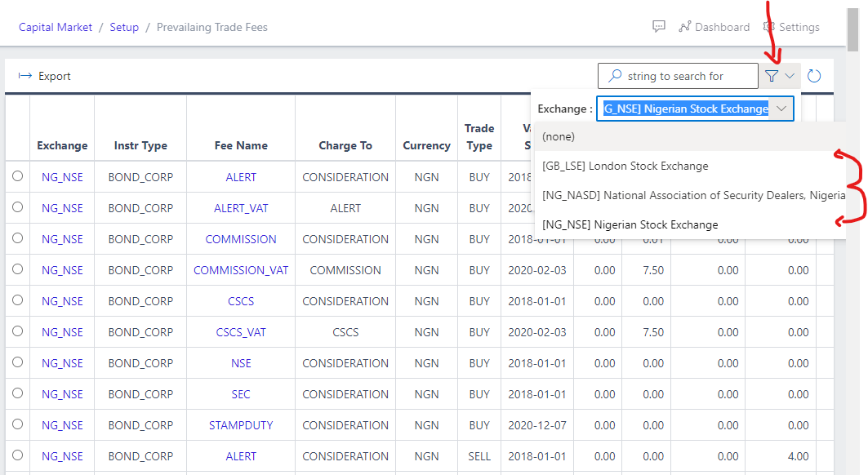Viewport: 868px width, 475px height.
Task: Choose [GB_LSE] London Stock Exchange option
Action: 623,166
